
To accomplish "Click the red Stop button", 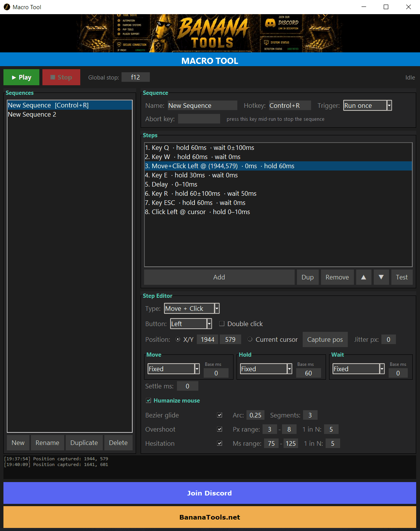I will [61, 77].
